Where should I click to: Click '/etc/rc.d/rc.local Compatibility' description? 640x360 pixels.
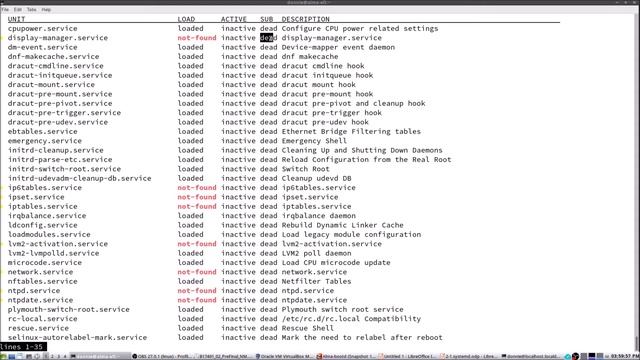click(351, 319)
